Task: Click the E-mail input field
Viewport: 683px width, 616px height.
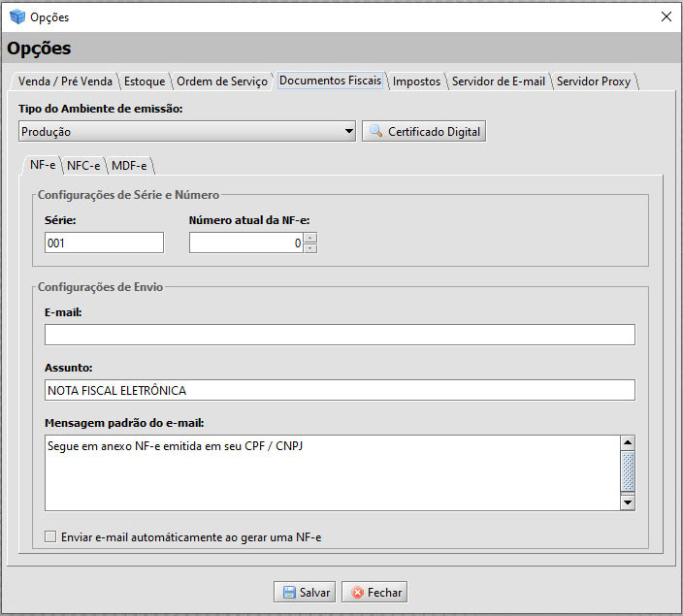Action: tap(340, 335)
